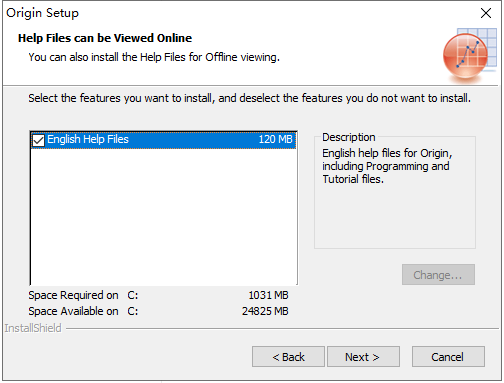
Task: Click the select features instruction text
Action: pos(249,98)
